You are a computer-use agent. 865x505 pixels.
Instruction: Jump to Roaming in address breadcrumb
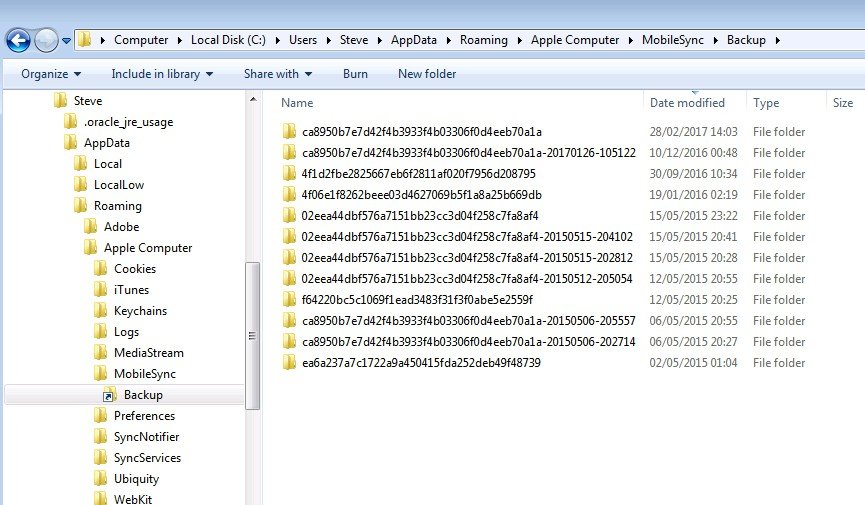tap(483, 41)
